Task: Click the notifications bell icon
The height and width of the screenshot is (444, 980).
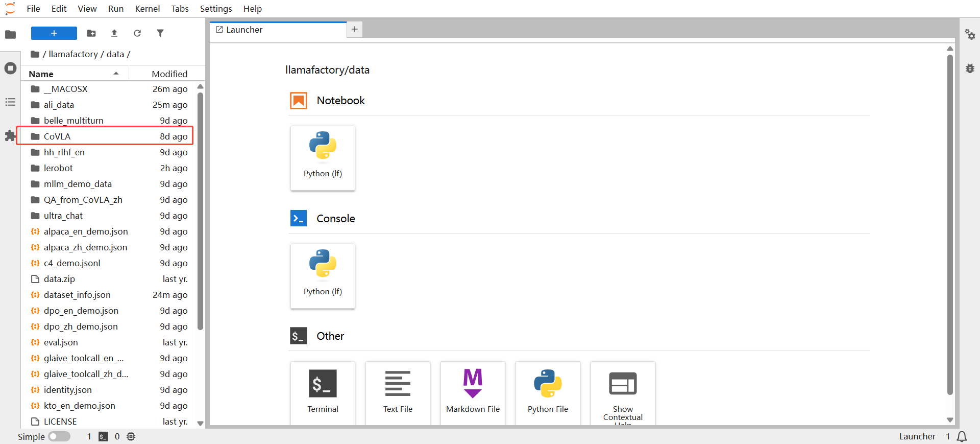Action: click(962, 436)
